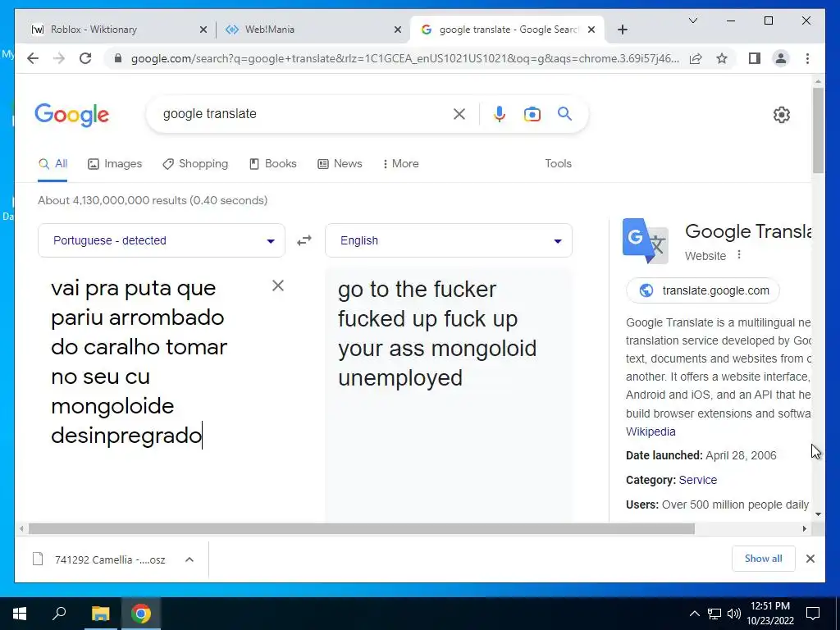Image resolution: width=840 pixels, height=630 pixels.
Task: Open the volume control in system tray
Action: 734,614
